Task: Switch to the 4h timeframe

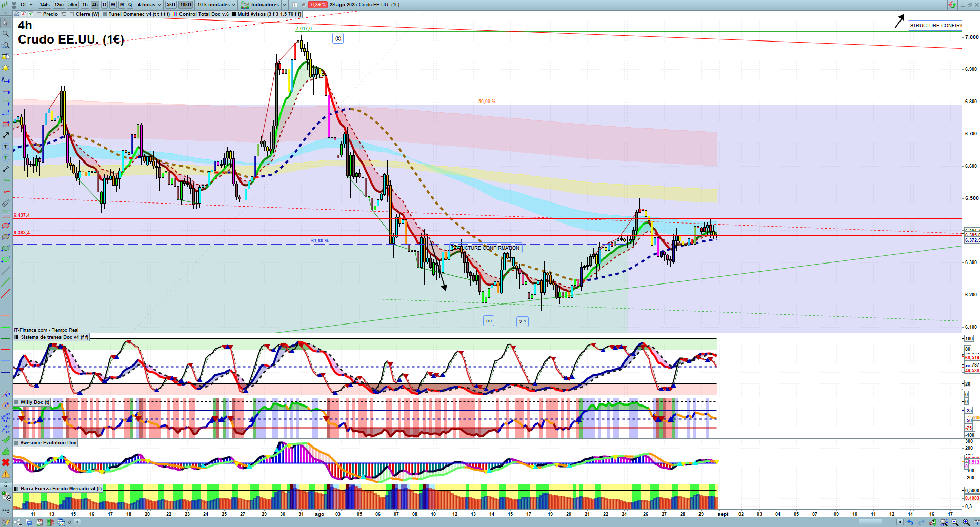Action: [95, 5]
